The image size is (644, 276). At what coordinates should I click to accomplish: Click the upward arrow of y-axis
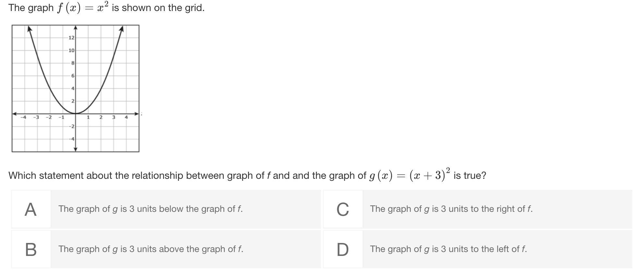click(x=75, y=27)
